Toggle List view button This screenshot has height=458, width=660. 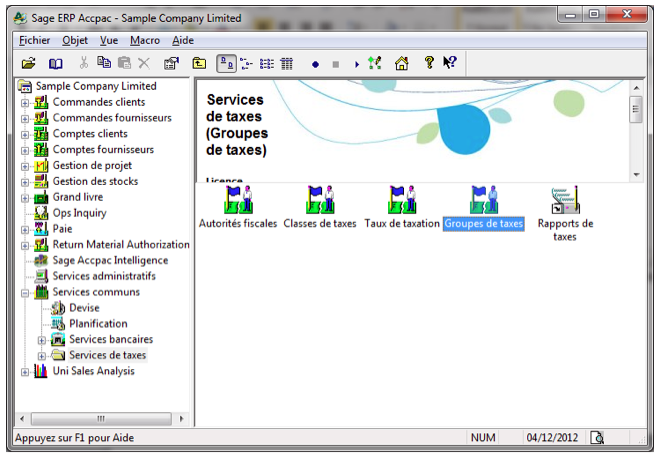[x=266, y=64]
